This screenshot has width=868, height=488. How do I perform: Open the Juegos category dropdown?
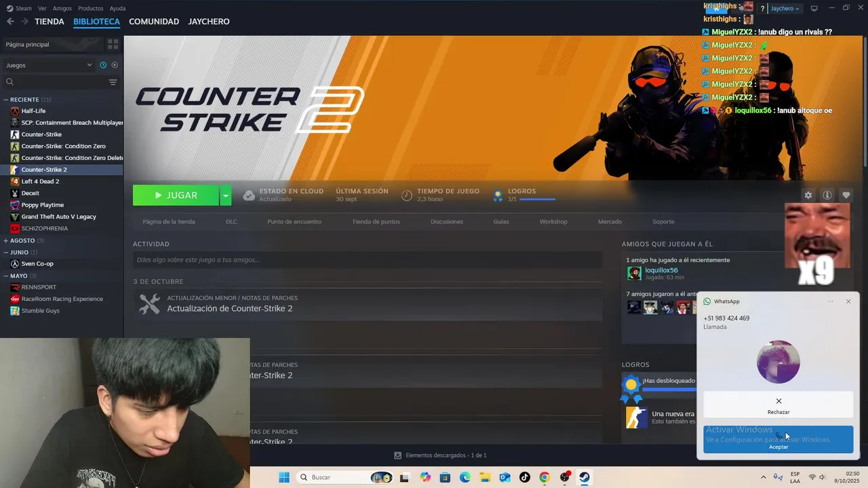coord(49,65)
